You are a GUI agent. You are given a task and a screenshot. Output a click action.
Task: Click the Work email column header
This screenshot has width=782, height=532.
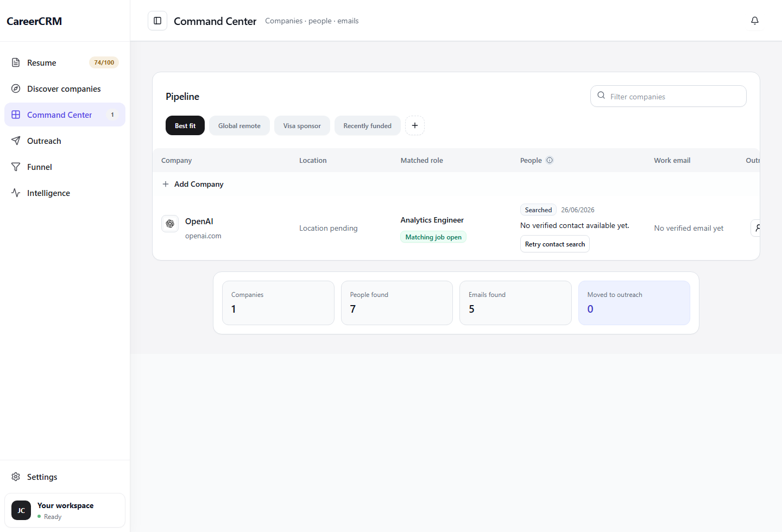(672, 160)
